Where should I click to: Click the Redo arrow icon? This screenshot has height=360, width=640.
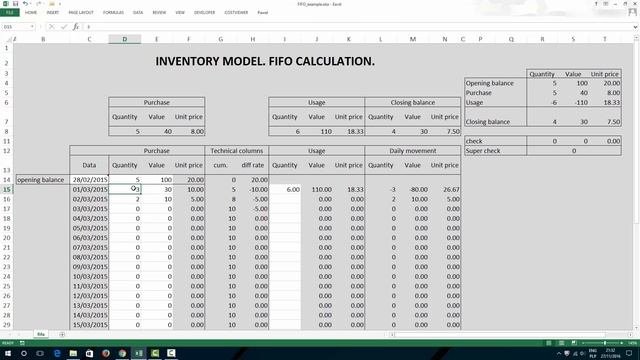click(x=39, y=4)
